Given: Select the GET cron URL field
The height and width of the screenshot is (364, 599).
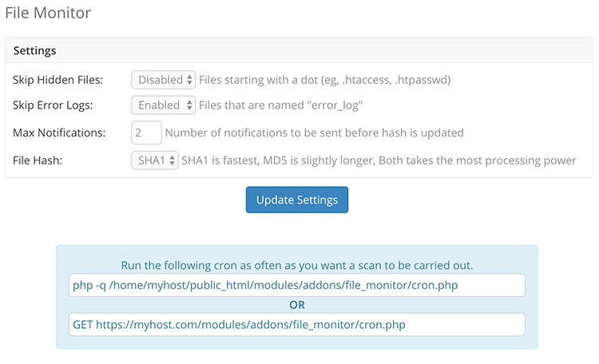Looking at the screenshot, I should point(296,324).
